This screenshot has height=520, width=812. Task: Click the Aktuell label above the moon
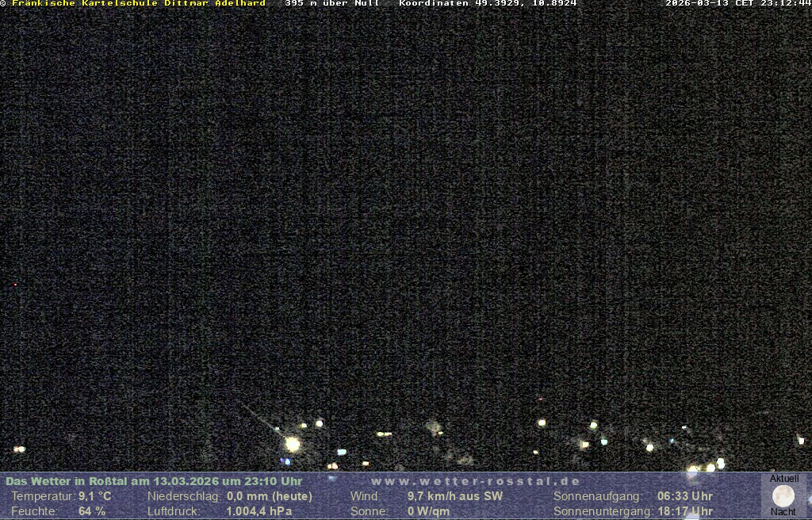pyautogui.click(x=784, y=479)
